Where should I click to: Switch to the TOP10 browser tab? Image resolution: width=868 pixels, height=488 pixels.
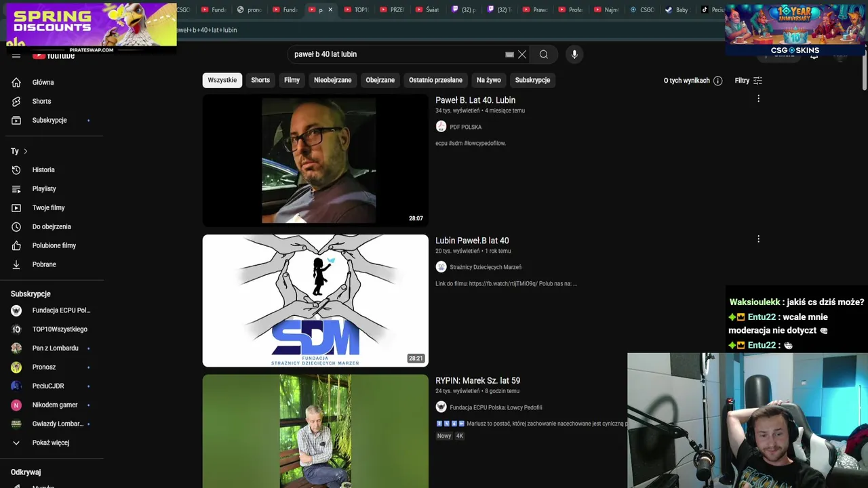[x=356, y=9]
